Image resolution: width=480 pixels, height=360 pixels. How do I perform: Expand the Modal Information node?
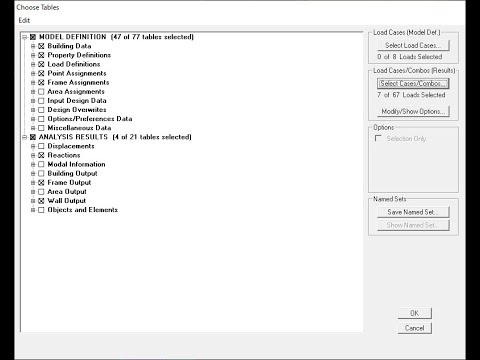pyautogui.click(x=33, y=164)
